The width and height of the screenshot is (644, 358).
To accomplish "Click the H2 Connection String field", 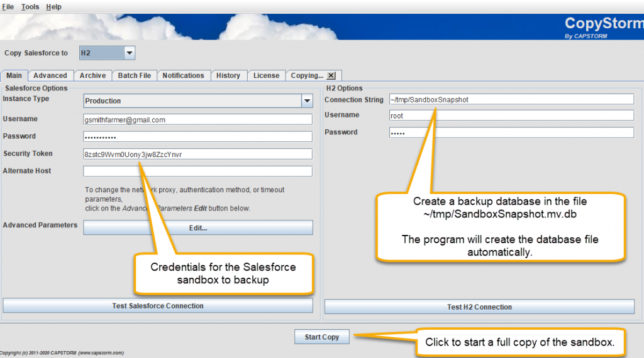I will pos(511,99).
